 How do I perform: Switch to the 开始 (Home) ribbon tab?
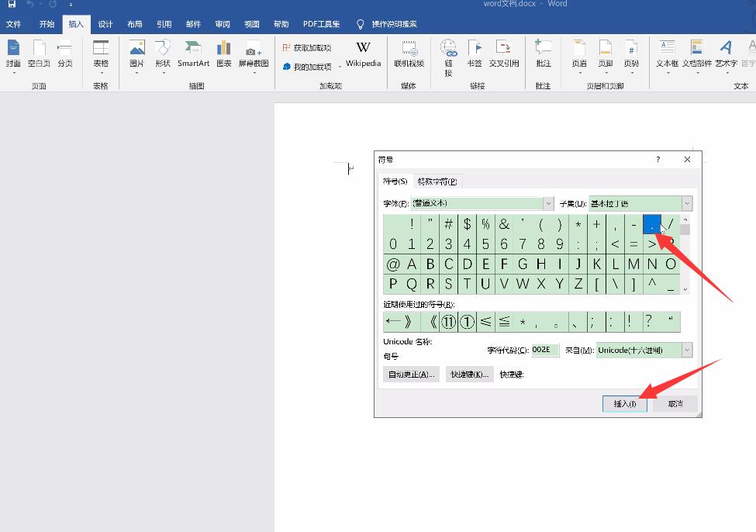tap(47, 24)
